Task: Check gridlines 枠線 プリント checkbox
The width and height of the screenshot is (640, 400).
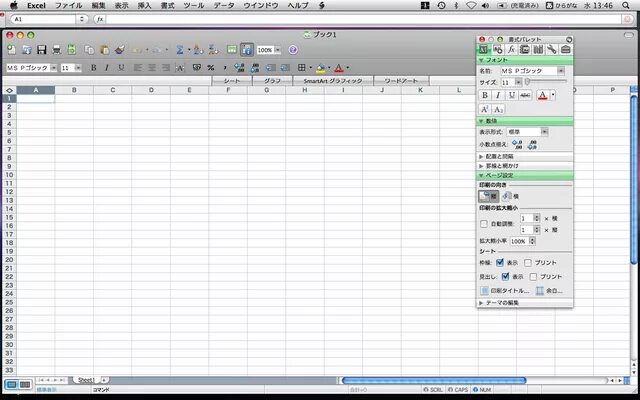Action: pos(528,262)
